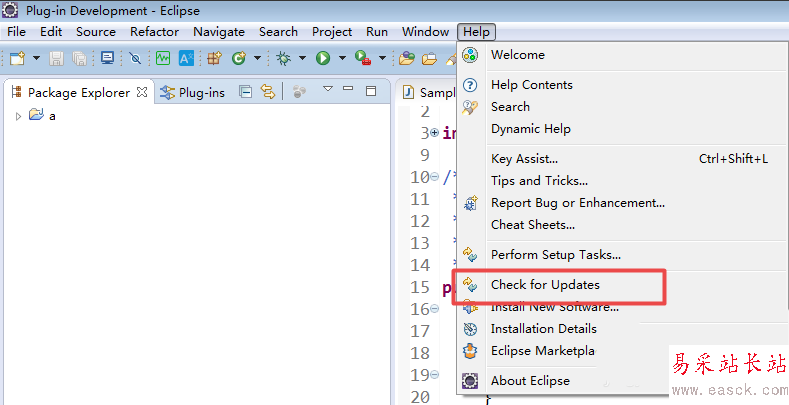Click the blue letter A toolbar icon
Image resolution: width=789 pixels, height=405 pixels.
coord(186,58)
